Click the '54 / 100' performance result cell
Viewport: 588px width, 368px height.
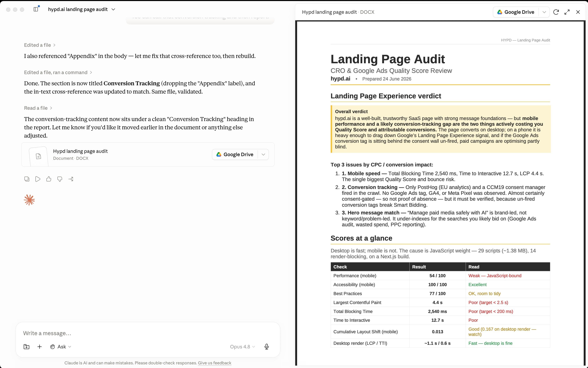437,275
